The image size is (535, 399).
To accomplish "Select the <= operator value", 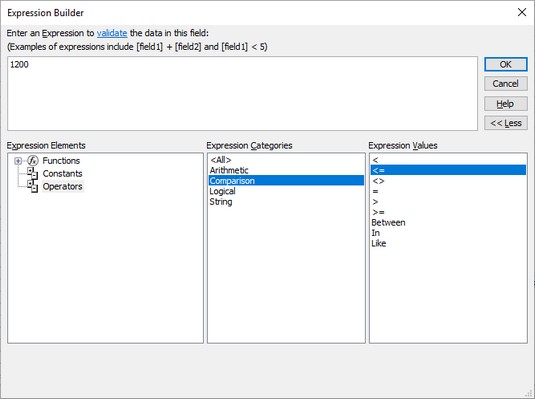I will click(448, 170).
